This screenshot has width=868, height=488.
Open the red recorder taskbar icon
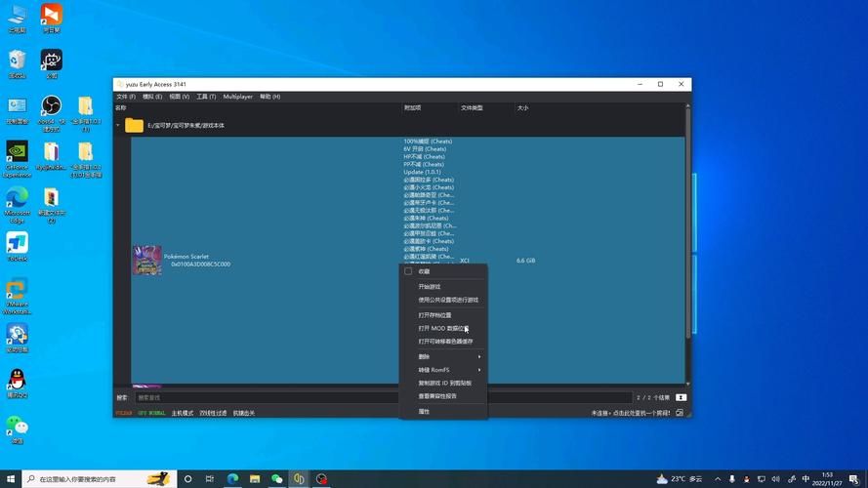(321, 479)
